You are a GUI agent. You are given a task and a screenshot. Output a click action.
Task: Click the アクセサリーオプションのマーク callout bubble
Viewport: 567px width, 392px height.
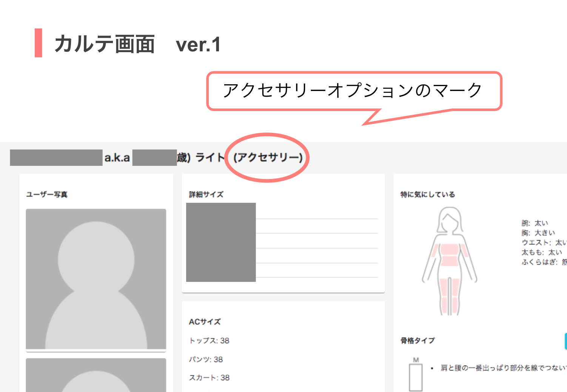click(x=354, y=91)
